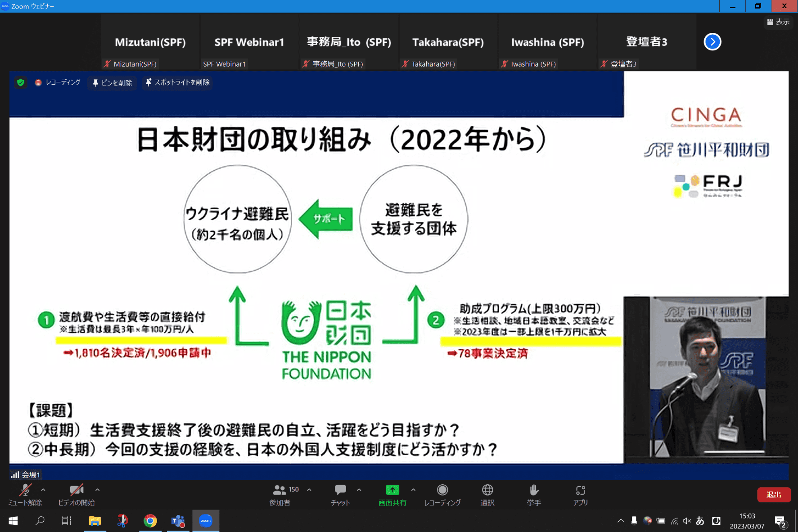Show hidden system tray icons
Viewport: 798px width, 532px height.
(x=621, y=521)
